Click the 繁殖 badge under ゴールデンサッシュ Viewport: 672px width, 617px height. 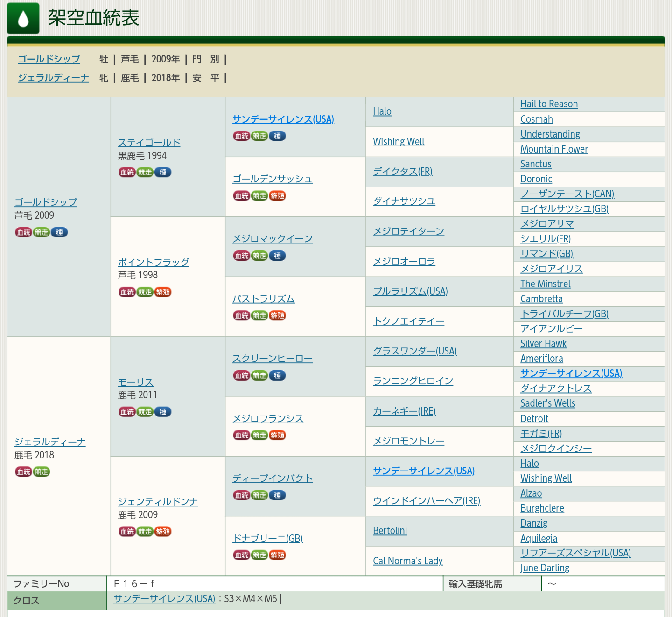click(x=277, y=196)
